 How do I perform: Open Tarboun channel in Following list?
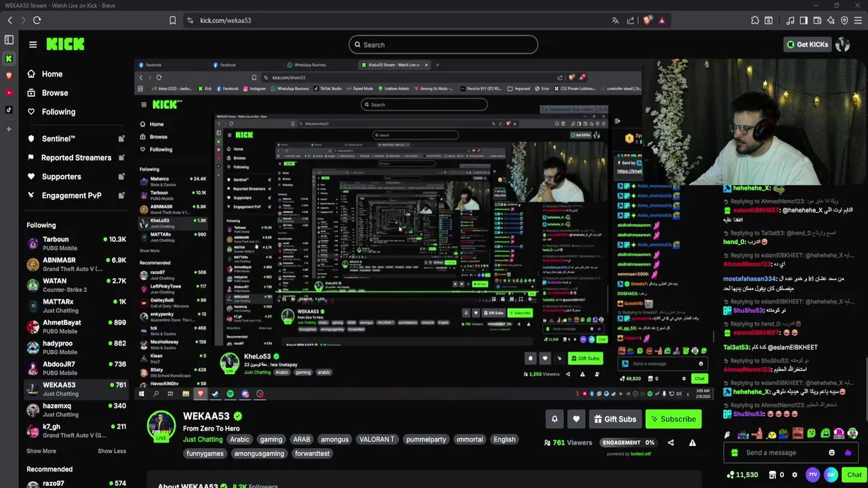tap(75, 243)
